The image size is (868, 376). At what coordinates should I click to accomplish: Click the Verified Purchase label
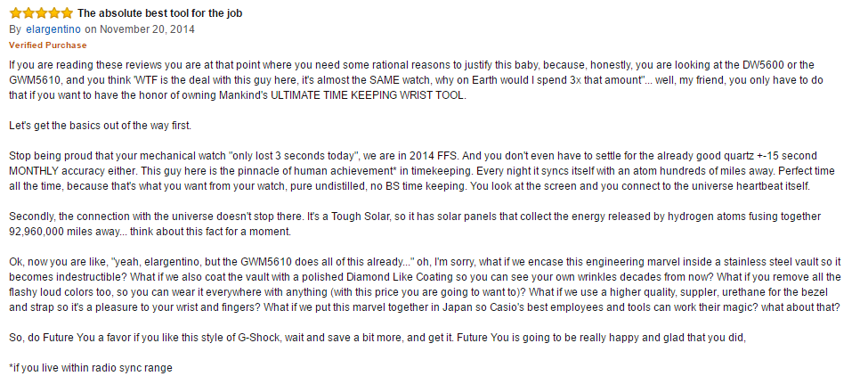tap(47, 44)
